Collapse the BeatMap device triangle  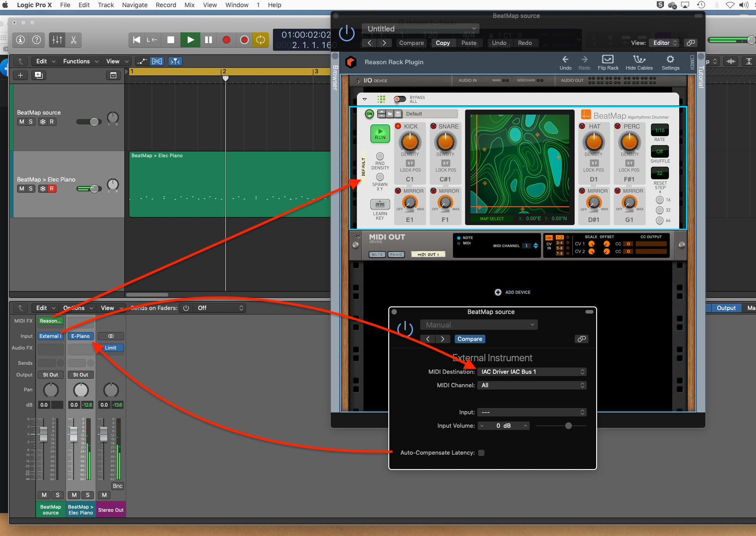click(x=365, y=99)
